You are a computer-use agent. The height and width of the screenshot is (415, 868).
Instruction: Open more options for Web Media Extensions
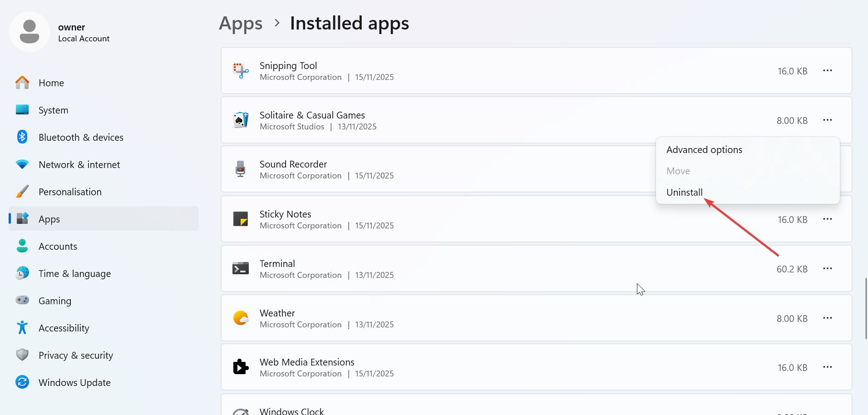click(x=827, y=367)
